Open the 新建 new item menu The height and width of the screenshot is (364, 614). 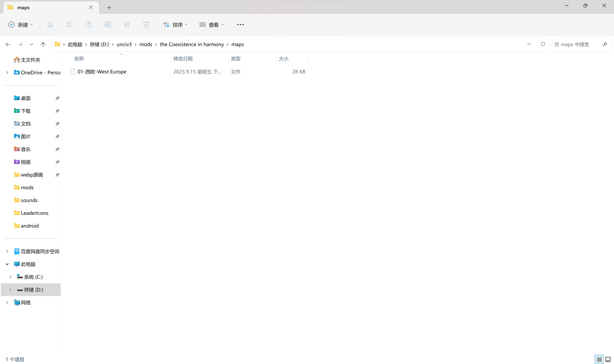coord(21,24)
